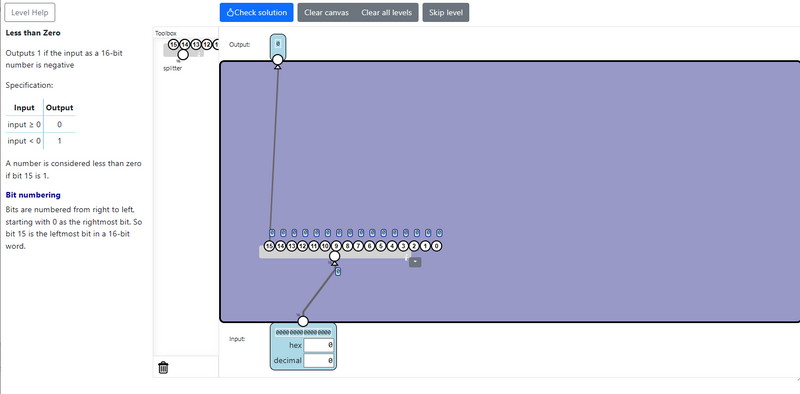The image size is (800, 394).
Task: Open Level Help
Action: pyautogui.click(x=30, y=13)
